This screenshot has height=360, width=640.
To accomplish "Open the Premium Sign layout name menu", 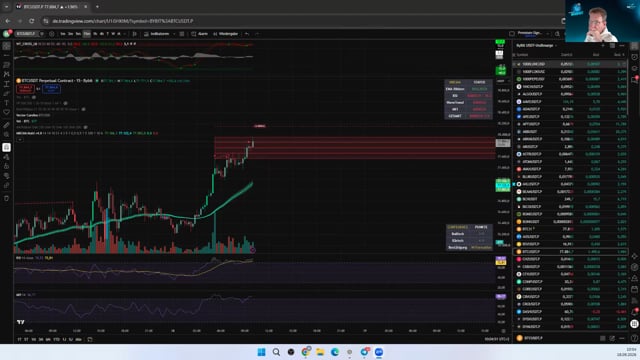I will [529, 34].
